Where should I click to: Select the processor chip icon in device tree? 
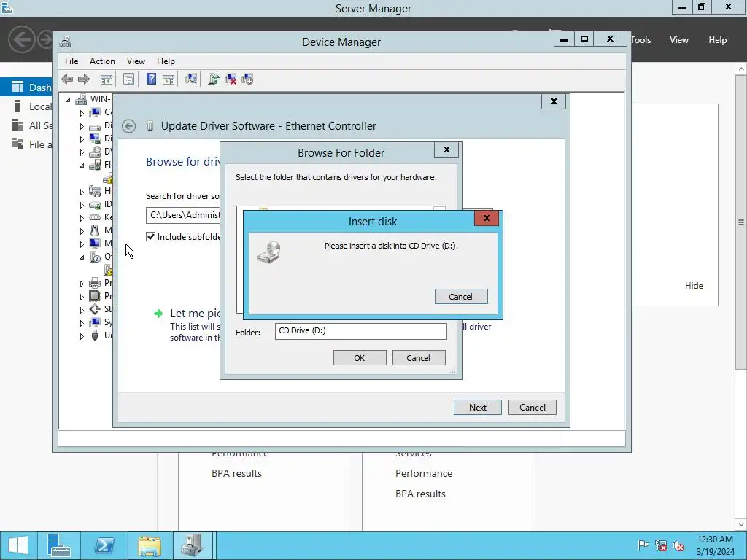pyautogui.click(x=95, y=296)
